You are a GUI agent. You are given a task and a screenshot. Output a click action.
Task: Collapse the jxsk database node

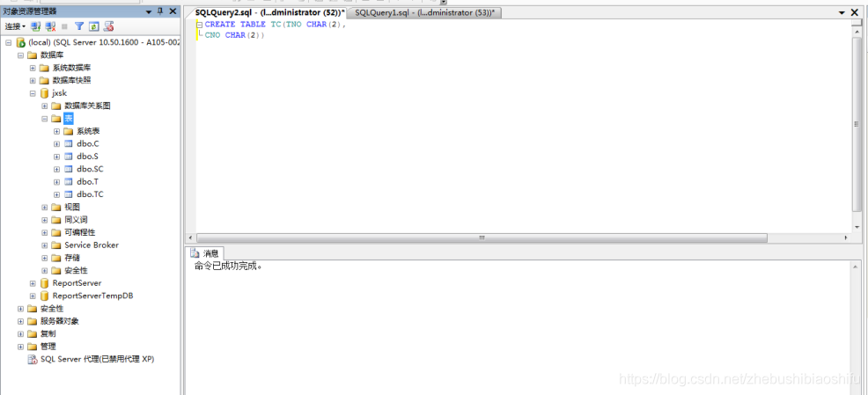click(33, 93)
